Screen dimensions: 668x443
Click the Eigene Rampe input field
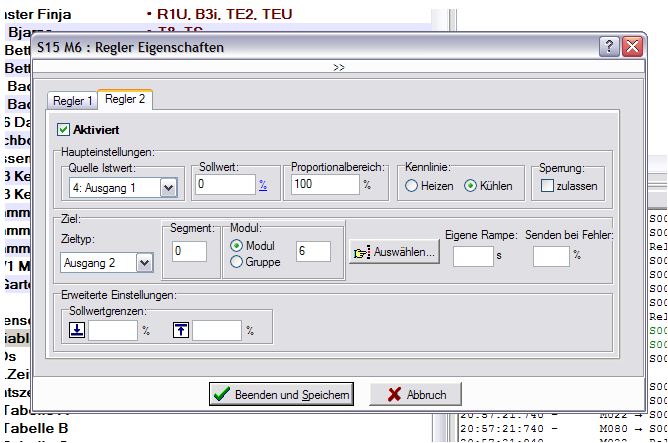(471, 257)
